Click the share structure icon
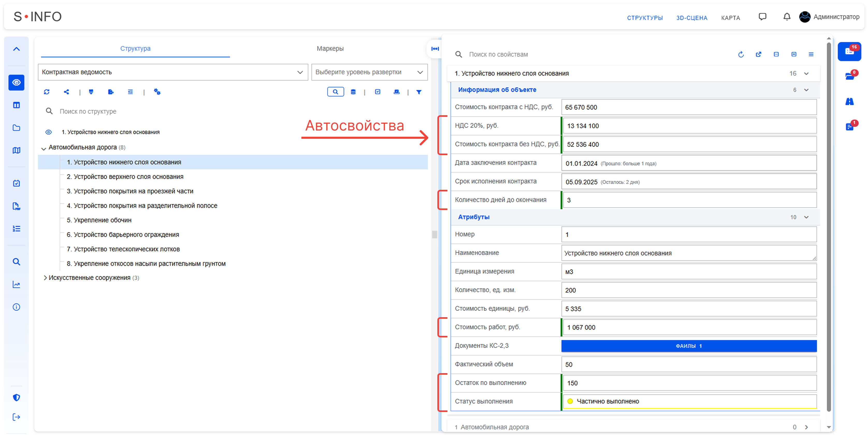The height and width of the screenshot is (435, 868). [66, 92]
